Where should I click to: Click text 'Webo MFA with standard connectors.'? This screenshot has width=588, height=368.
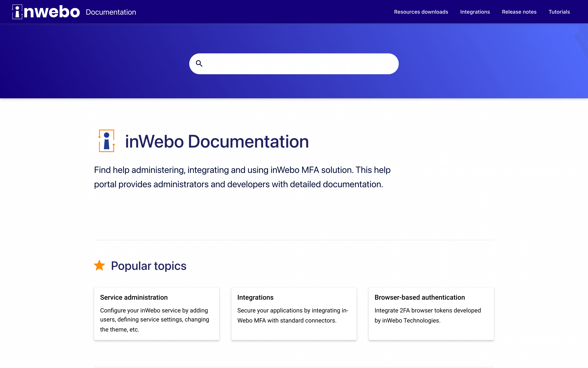coord(287,320)
